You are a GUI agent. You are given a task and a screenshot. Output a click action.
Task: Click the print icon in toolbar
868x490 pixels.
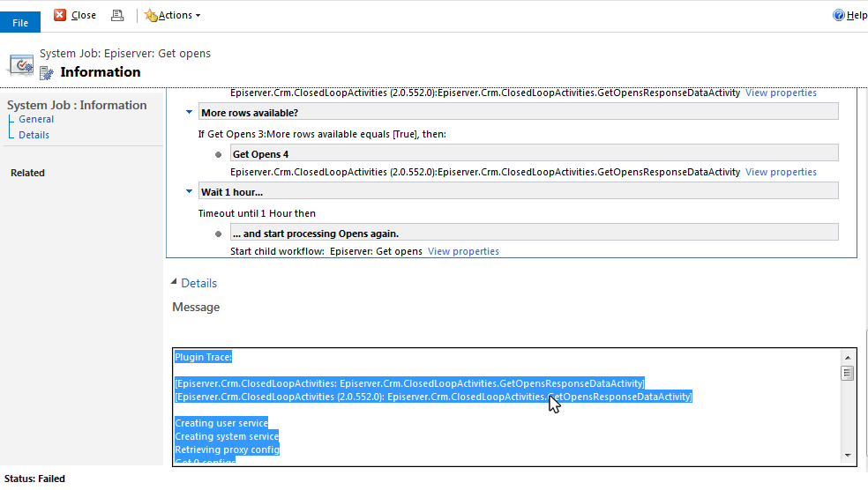[x=117, y=15]
